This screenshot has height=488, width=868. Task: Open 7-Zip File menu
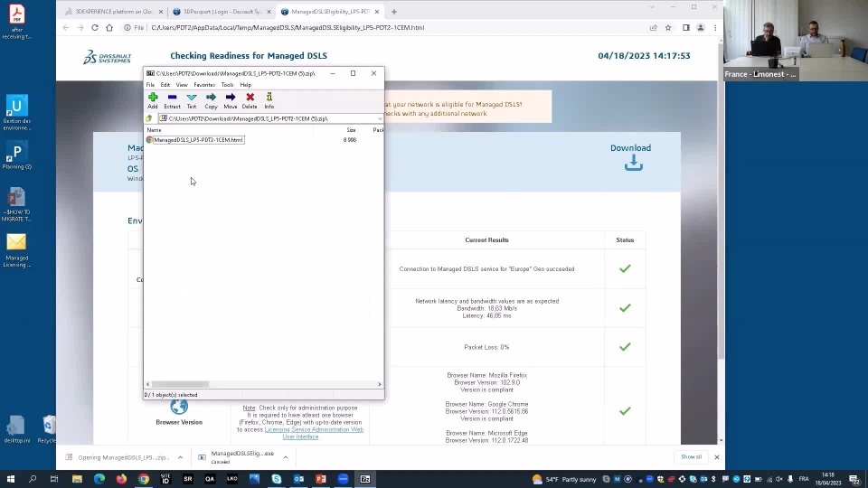pyautogui.click(x=150, y=85)
